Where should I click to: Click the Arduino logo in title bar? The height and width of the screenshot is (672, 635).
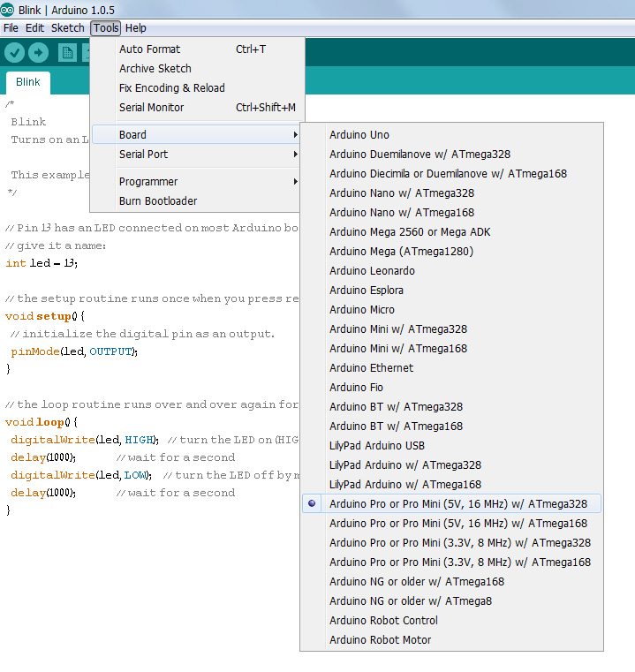click(7, 9)
